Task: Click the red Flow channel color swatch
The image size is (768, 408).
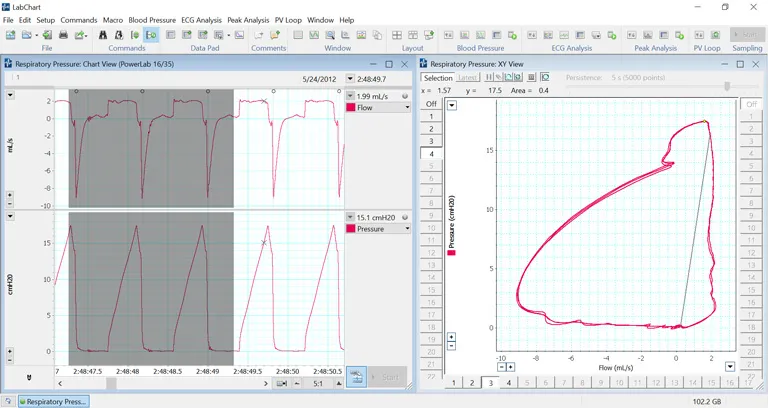Action: coord(351,108)
